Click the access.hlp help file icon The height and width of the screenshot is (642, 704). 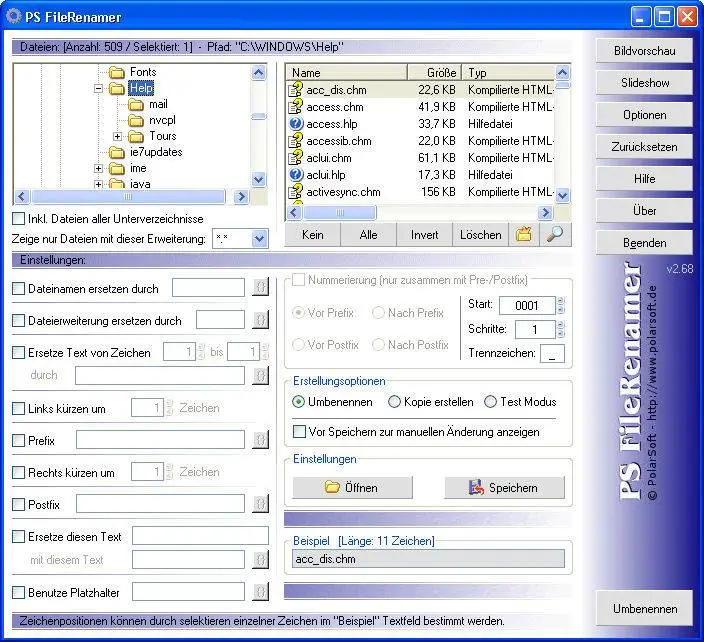tap(295, 123)
